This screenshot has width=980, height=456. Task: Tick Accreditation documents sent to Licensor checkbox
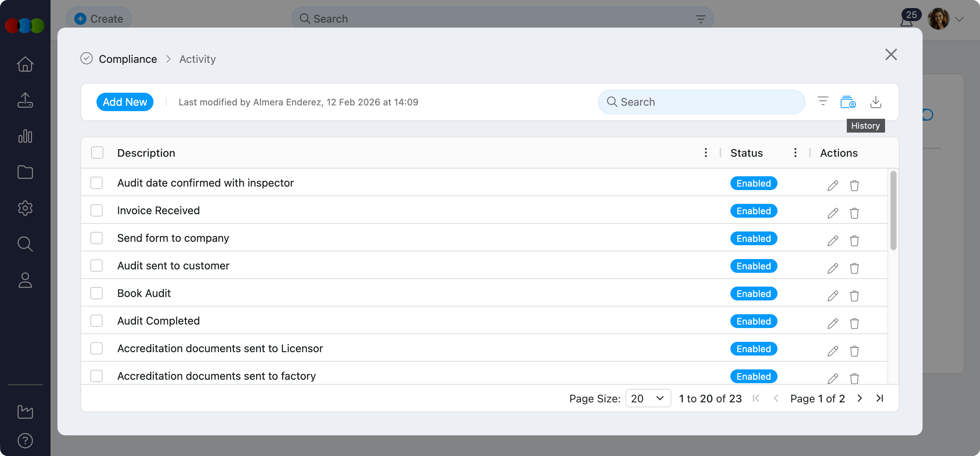96,348
